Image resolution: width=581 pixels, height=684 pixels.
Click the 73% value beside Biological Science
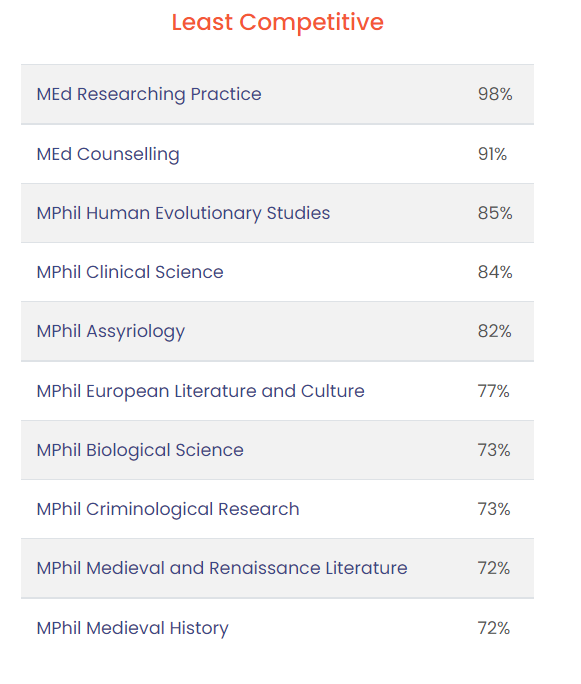494,450
